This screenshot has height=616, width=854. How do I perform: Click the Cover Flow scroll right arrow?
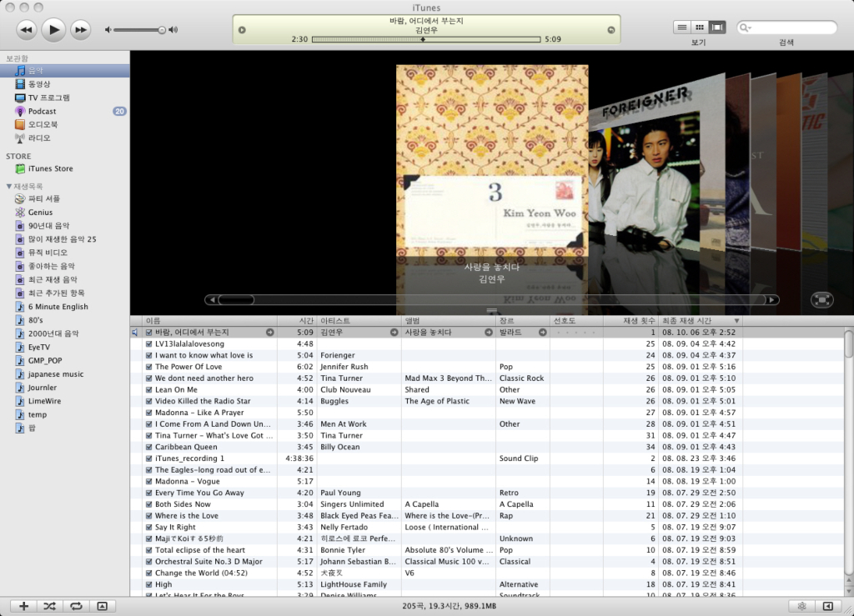771,300
